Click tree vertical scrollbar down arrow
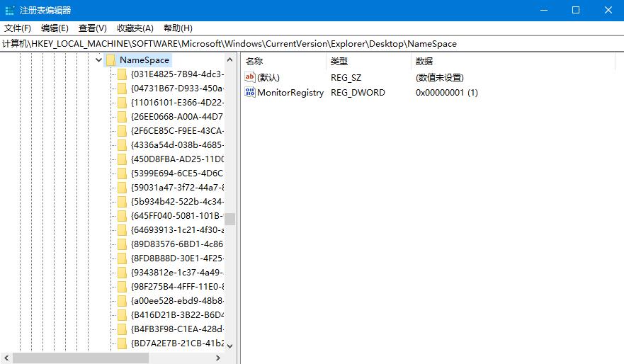 pyautogui.click(x=229, y=346)
